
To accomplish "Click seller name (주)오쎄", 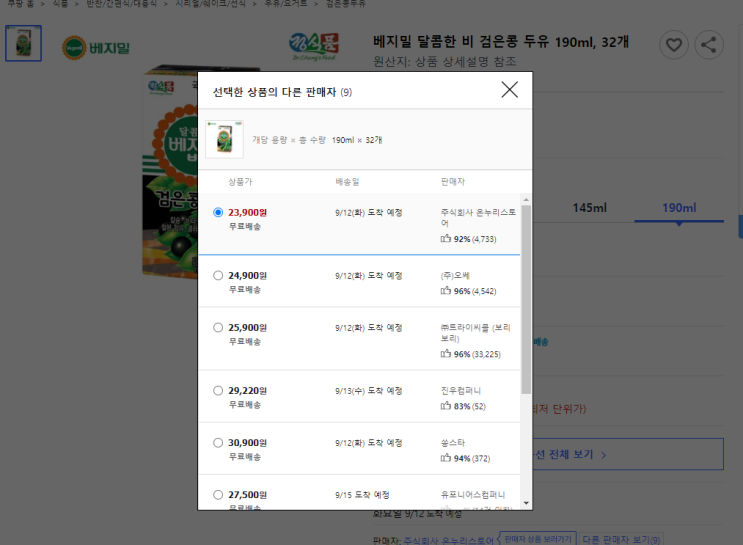I will click(455, 275).
